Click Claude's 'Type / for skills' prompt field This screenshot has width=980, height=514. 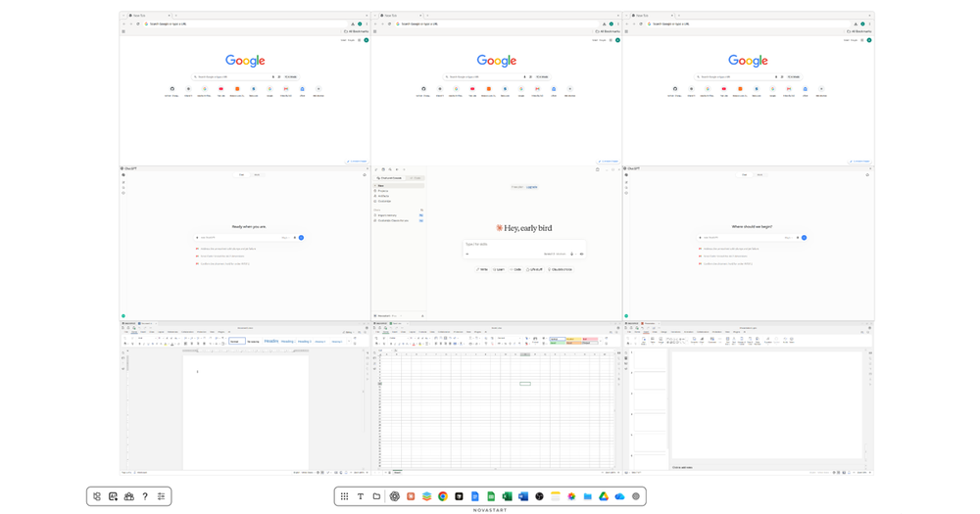(x=523, y=244)
